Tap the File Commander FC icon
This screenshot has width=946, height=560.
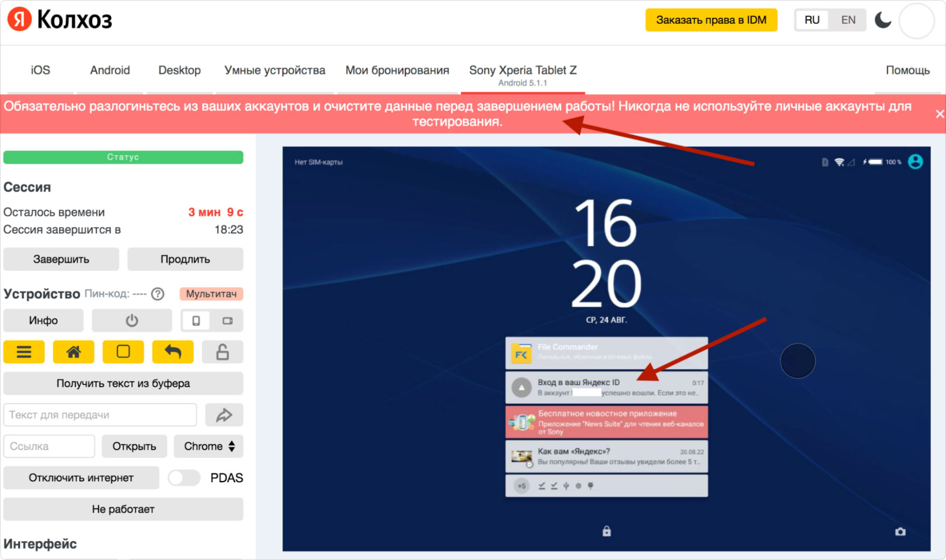click(521, 353)
